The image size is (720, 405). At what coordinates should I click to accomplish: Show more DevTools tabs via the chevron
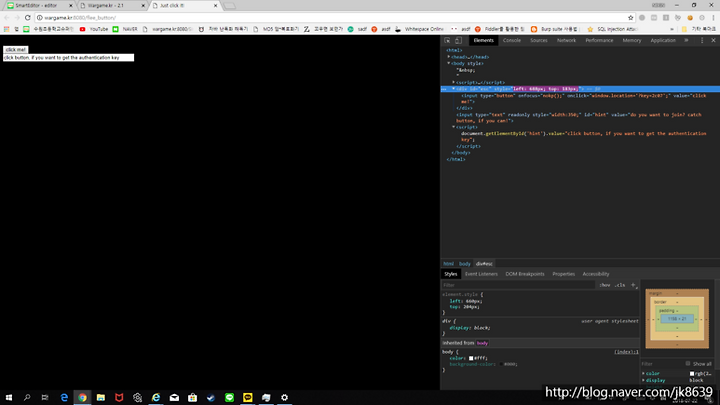tap(686, 40)
